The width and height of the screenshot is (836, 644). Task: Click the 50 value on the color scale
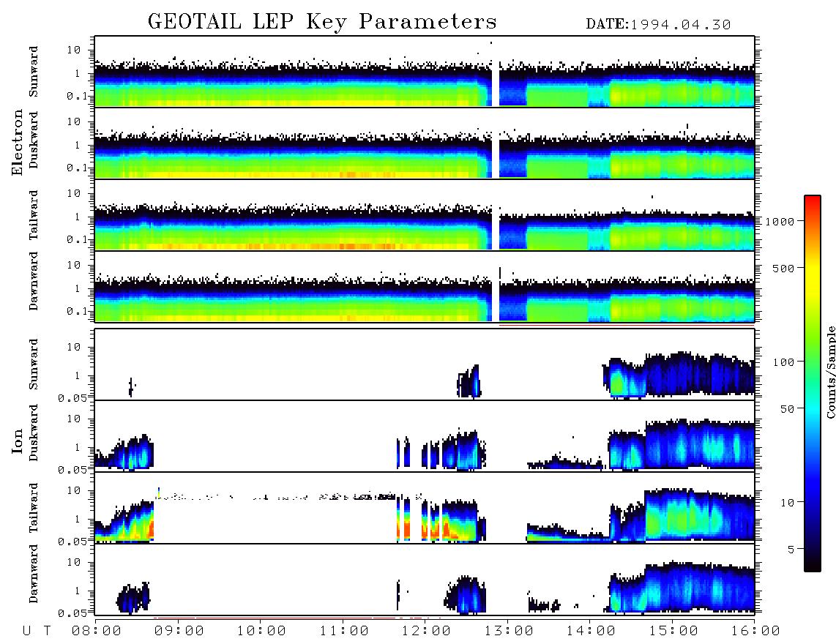point(787,409)
